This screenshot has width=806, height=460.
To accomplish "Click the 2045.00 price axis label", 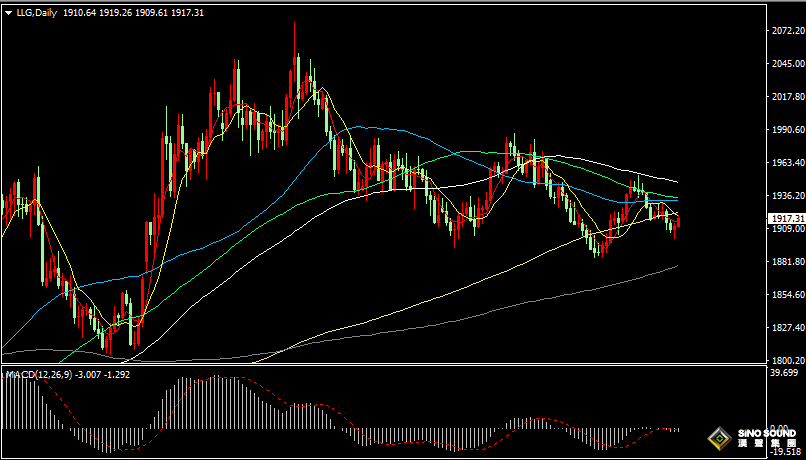I will 788,64.
